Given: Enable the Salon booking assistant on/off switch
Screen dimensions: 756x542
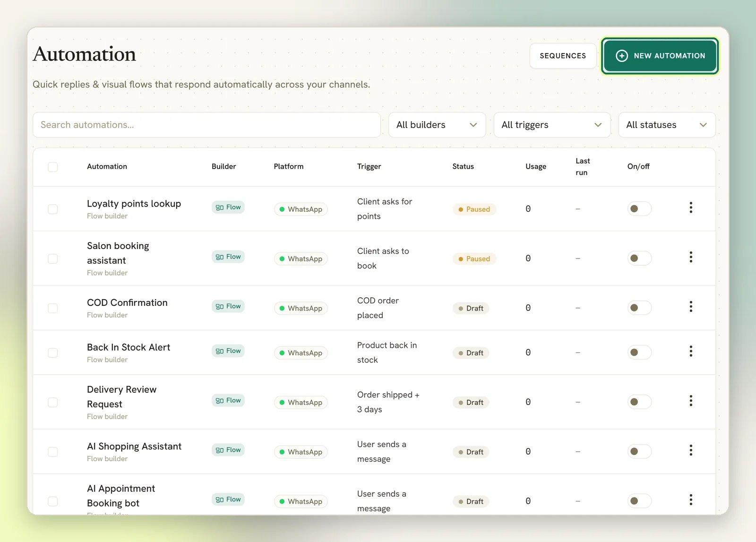Looking at the screenshot, I should click(x=639, y=258).
